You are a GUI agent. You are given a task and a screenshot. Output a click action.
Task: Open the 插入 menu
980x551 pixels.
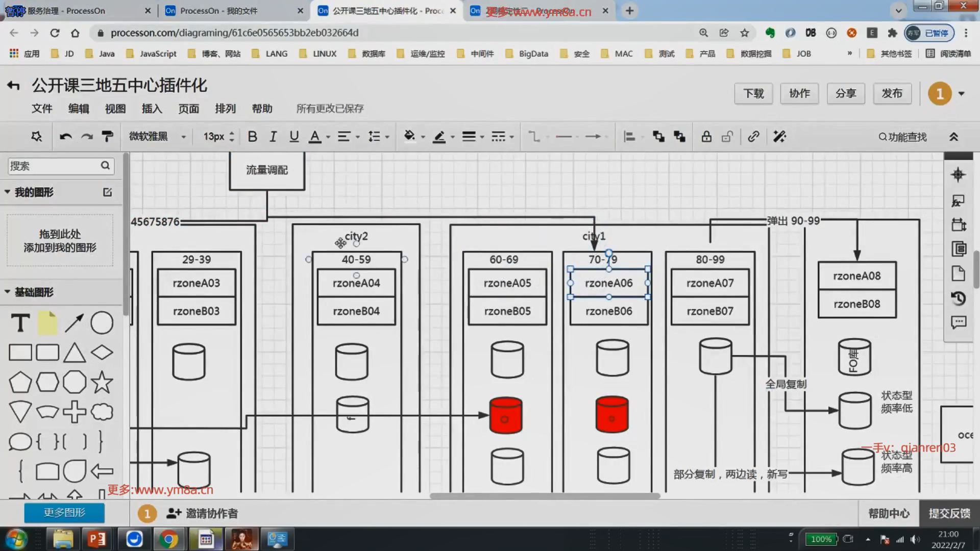click(x=152, y=109)
